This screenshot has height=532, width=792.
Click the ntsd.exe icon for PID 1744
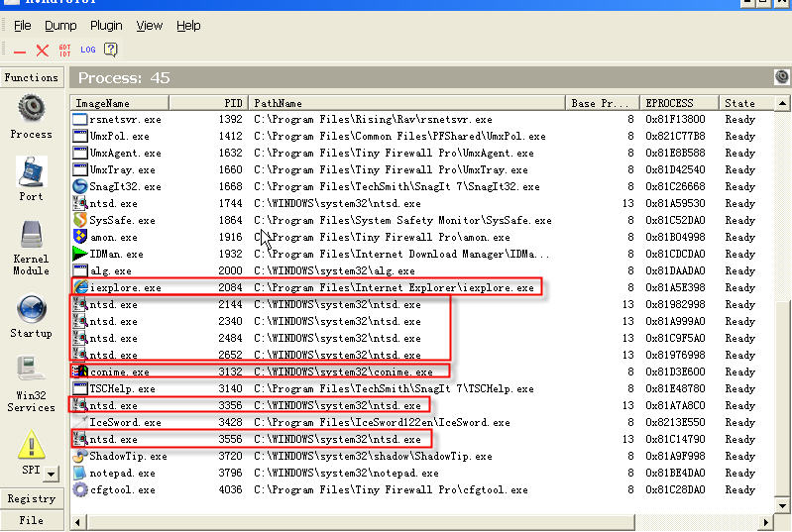80,203
